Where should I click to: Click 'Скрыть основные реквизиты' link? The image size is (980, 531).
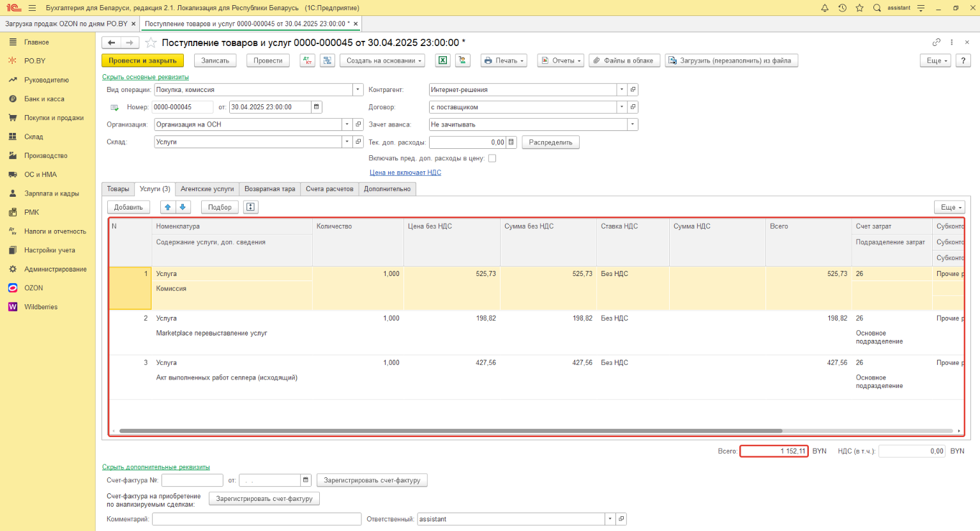146,77
